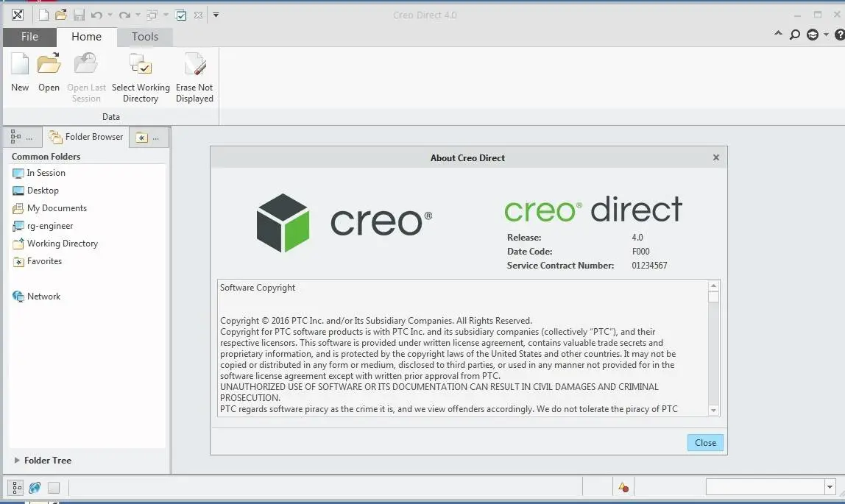Switch to the Model Tree navigator tab

[x=21, y=138]
